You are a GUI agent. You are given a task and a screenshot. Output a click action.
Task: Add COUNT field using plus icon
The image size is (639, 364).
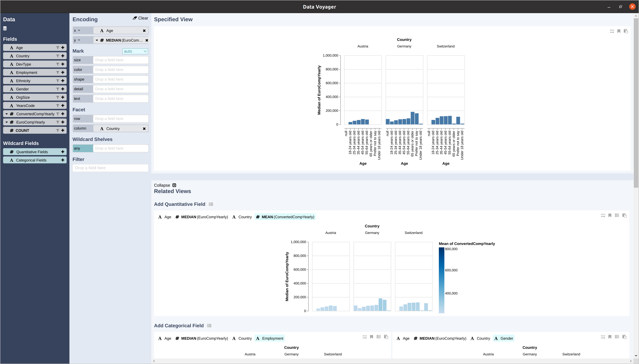[63, 130]
